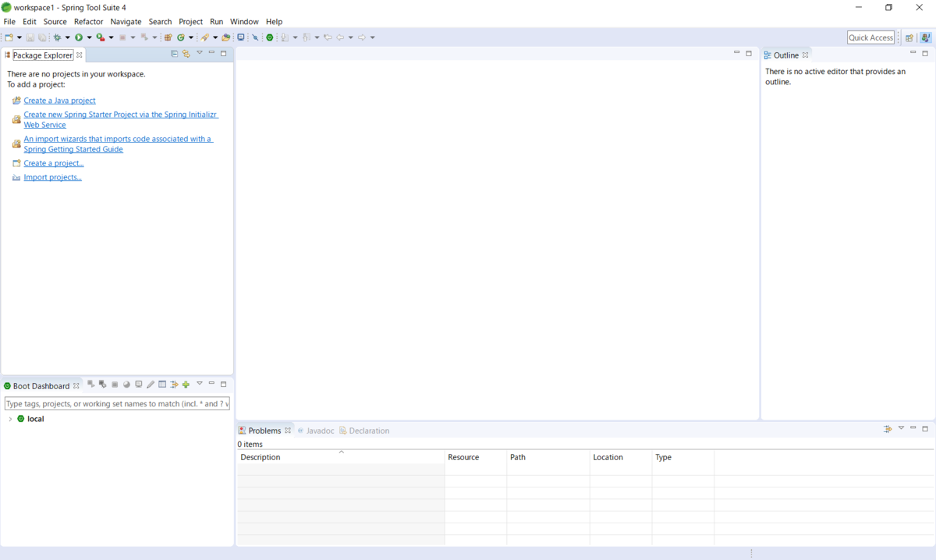Click the green plus icon in Boot Dashboard
The height and width of the screenshot is (560, 936).
(186, 384)
